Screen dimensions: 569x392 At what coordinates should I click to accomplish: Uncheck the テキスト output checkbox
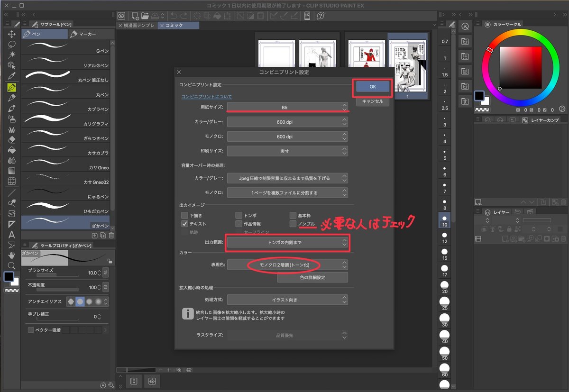(x=184, y=223)
